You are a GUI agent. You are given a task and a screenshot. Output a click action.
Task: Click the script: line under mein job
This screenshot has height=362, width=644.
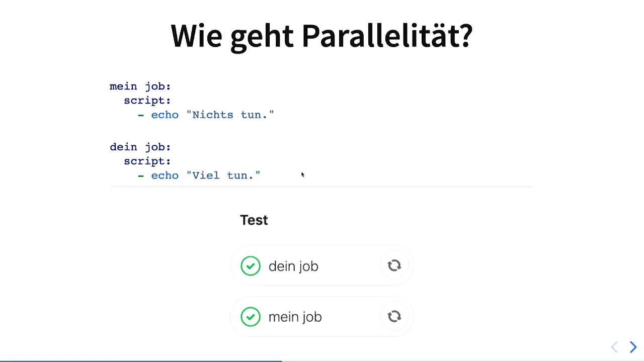147,101
